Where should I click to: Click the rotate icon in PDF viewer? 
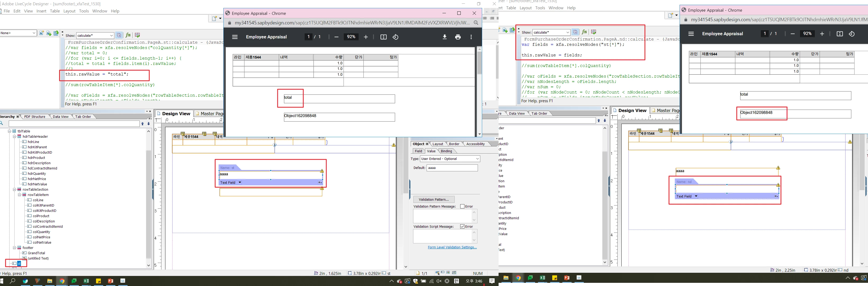[x=396, y=37]
